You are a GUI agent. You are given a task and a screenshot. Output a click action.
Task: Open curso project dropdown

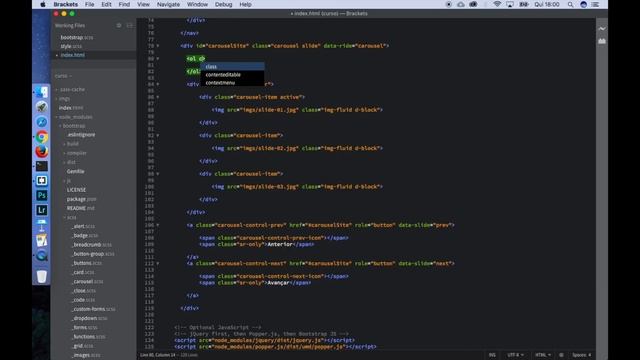coord(63,76)
